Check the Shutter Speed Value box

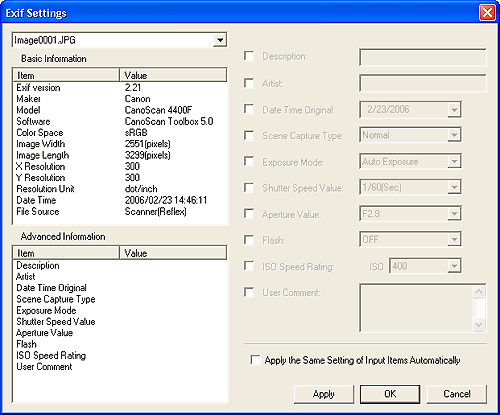(x=249, y=188)
